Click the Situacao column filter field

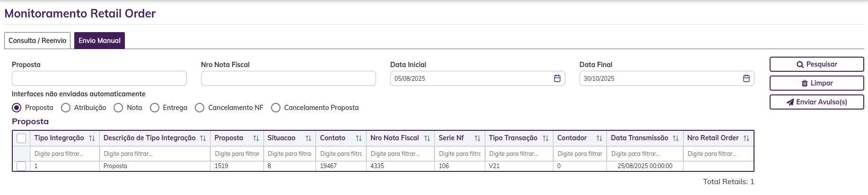click(289, 154)
